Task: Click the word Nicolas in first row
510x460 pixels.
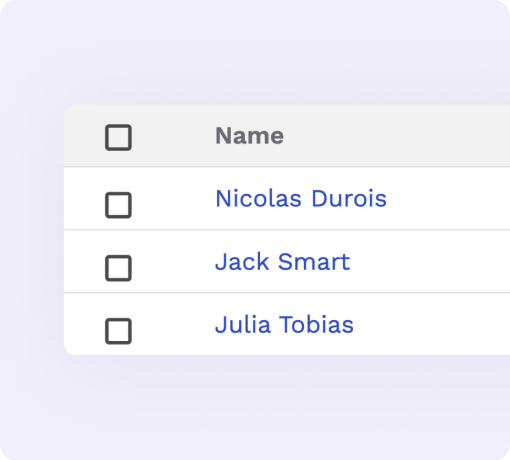Action: pyautogui.click(x=259, y=199)
